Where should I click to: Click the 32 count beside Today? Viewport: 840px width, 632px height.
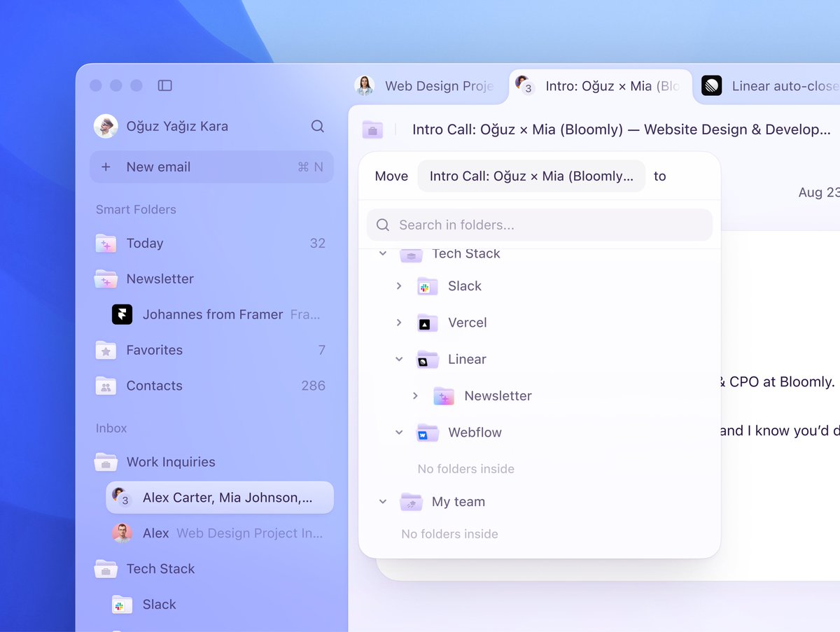(x=318, y=244)
